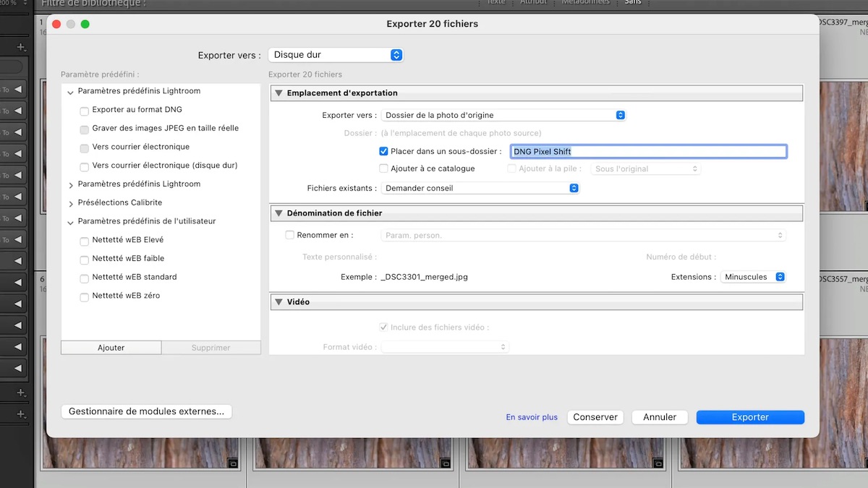Collapse 'Emplacement d'exportation' section

pyautogui.click(x=278, y=93)
